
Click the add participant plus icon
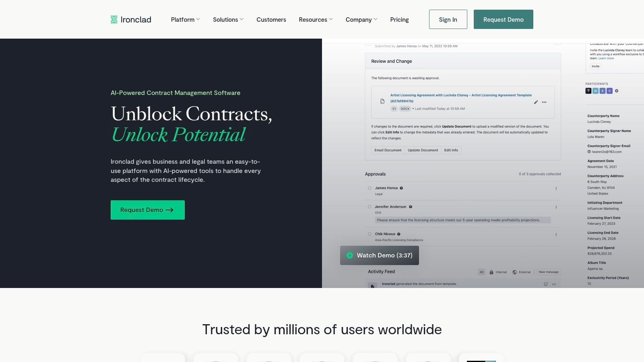click(617, 91)
